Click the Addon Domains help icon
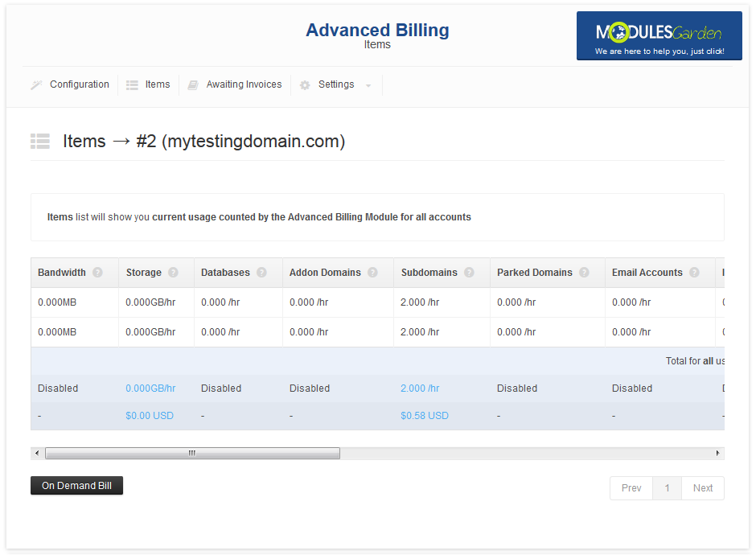This screenshot has height=555, width=756. tap(372, 273)
